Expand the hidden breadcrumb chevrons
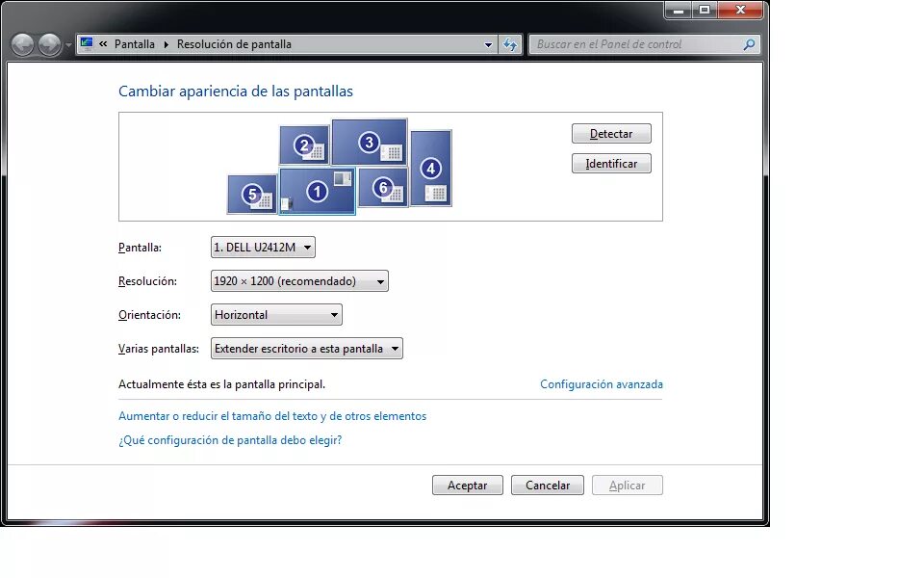 [103, 43]
